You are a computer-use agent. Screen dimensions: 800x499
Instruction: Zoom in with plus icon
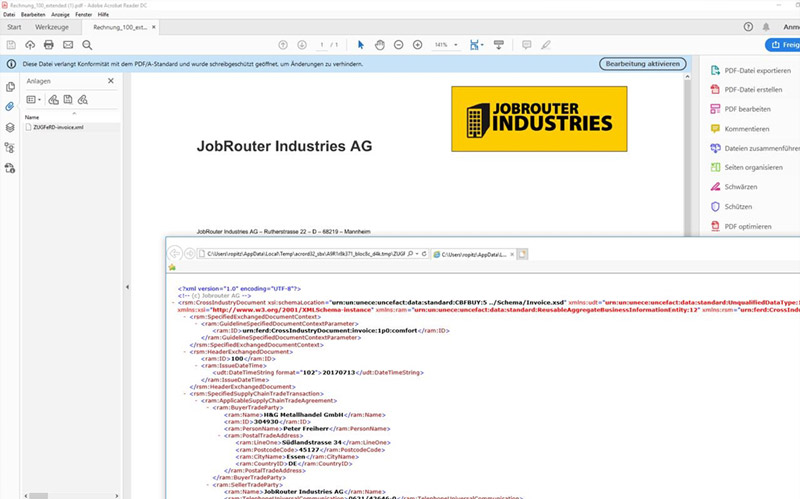[x=417, y=45]
